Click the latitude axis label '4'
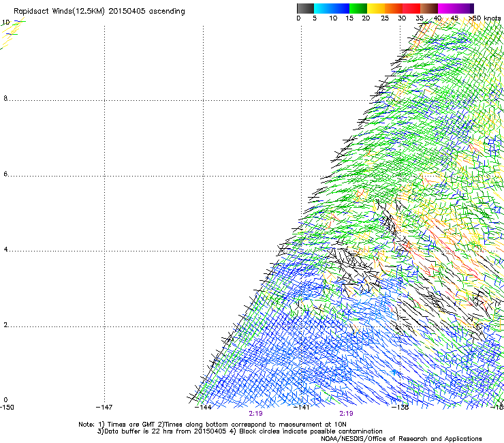This screenshot has height=443, width=504. (x=5, y=249)
